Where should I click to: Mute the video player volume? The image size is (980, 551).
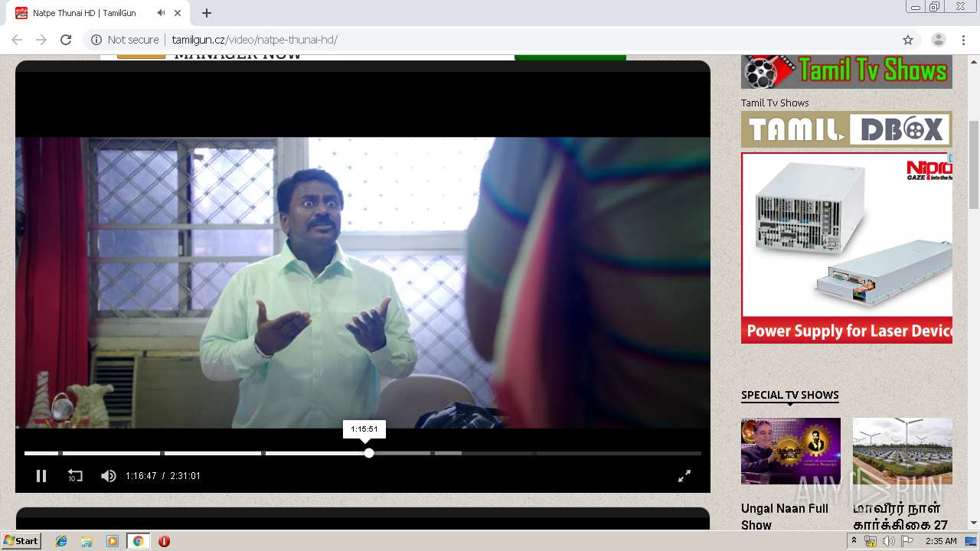point(109,476)
